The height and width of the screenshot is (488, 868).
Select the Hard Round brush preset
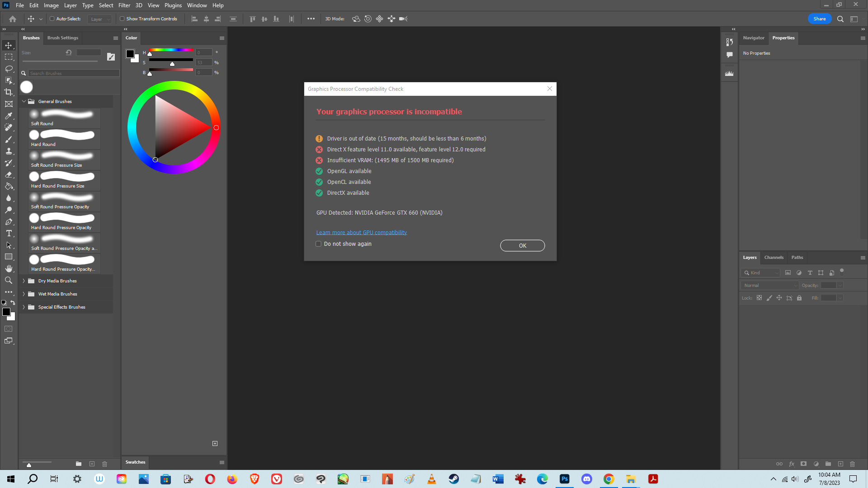(x=65, y=139)
